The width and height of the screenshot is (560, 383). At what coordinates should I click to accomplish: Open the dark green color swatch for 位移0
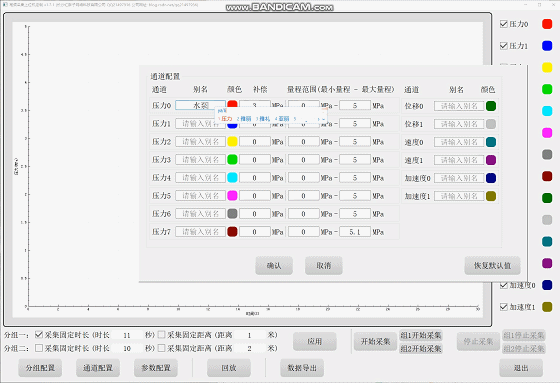(491, 106)
